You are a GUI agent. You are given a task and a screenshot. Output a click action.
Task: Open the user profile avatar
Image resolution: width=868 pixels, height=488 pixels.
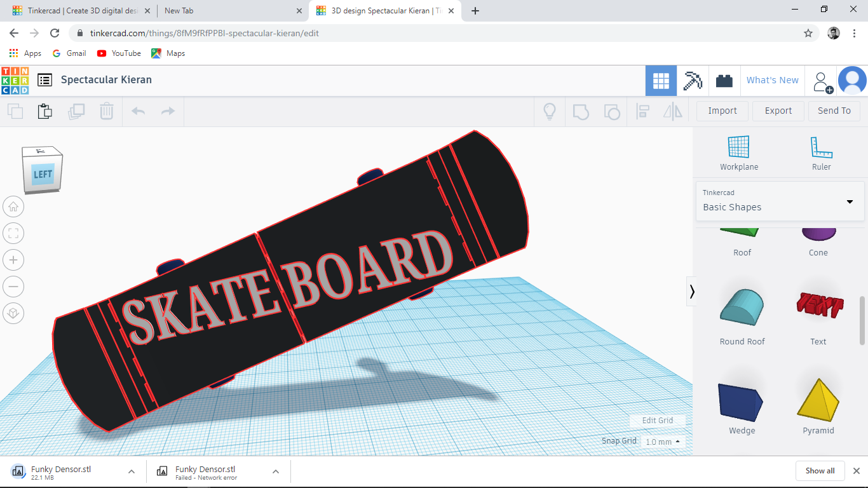point(852,81)
